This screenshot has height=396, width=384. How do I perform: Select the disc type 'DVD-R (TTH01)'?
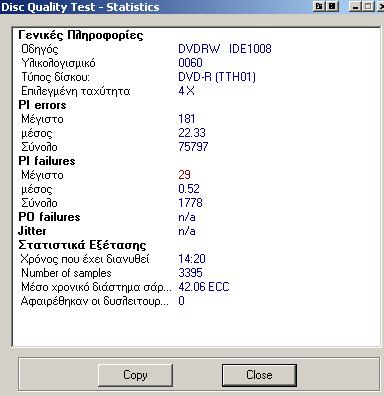pos(217,77)
